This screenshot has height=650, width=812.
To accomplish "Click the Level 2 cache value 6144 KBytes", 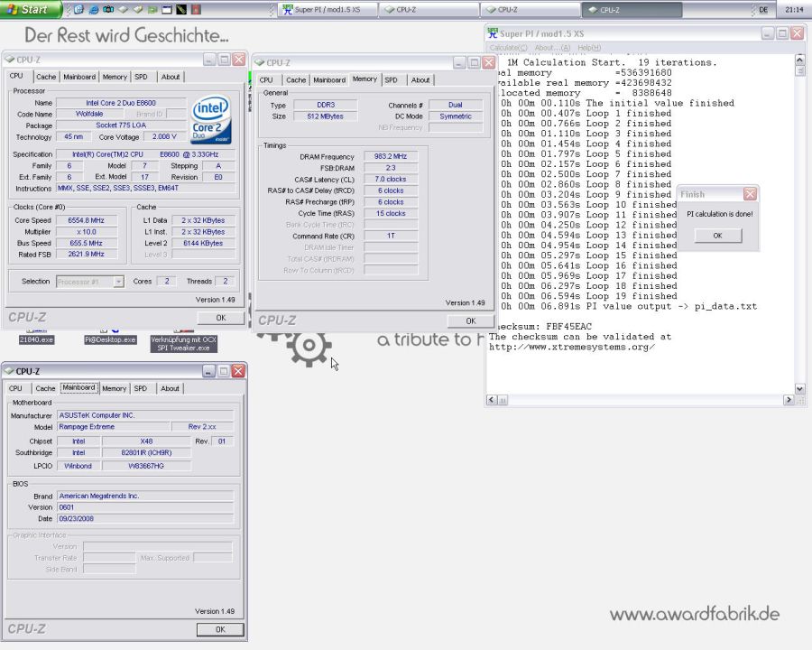I will click(203, 243).
